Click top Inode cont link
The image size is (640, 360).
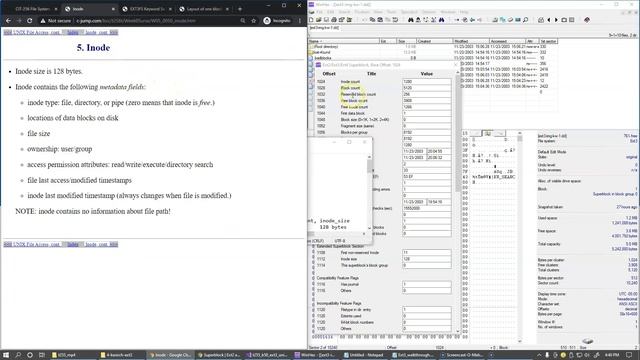coord(101,32)
